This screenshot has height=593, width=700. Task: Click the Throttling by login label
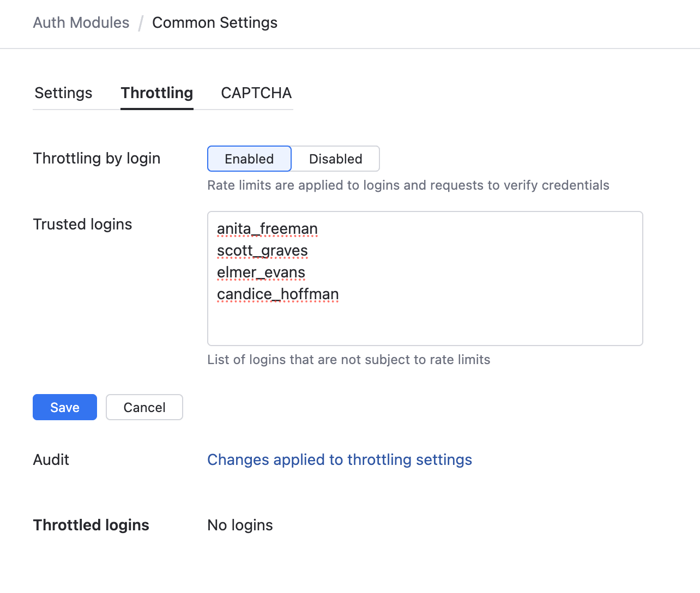(96, 159)
